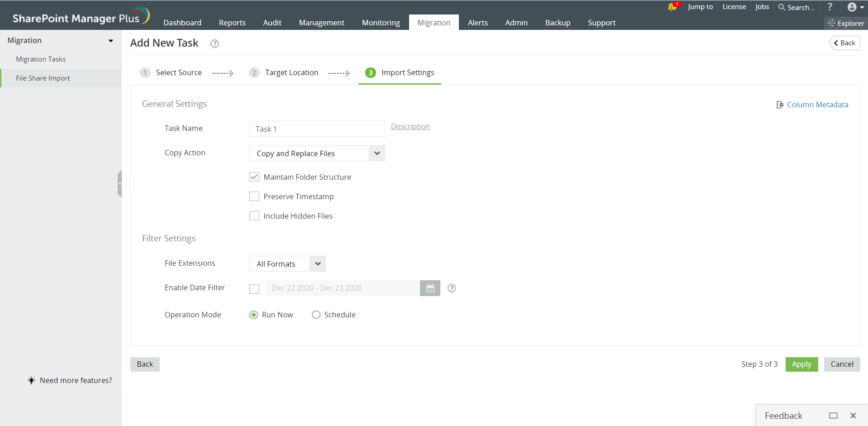The image size is (868, 426).
Task: Click the lightbulb Need more features icon
Action: click(x=31, y=380)
